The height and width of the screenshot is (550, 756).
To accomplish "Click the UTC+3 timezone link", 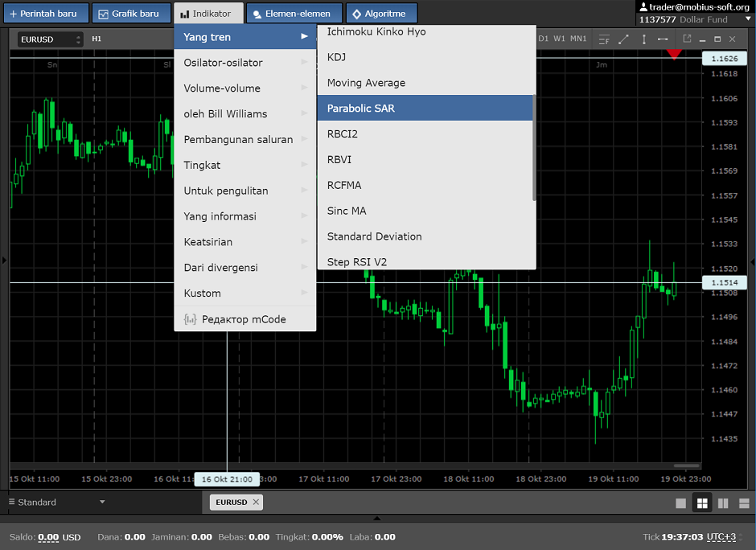I will pos(723,537).
